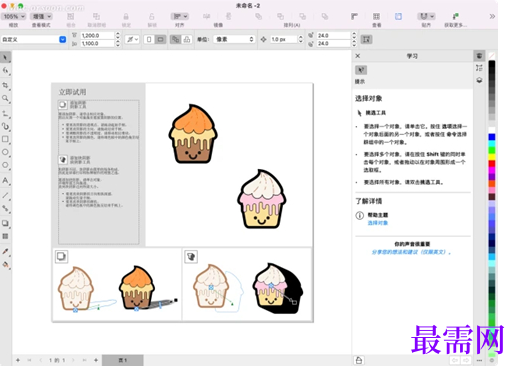
Task: Open the Snap To magnet dropdown
Action: point(426,16)
